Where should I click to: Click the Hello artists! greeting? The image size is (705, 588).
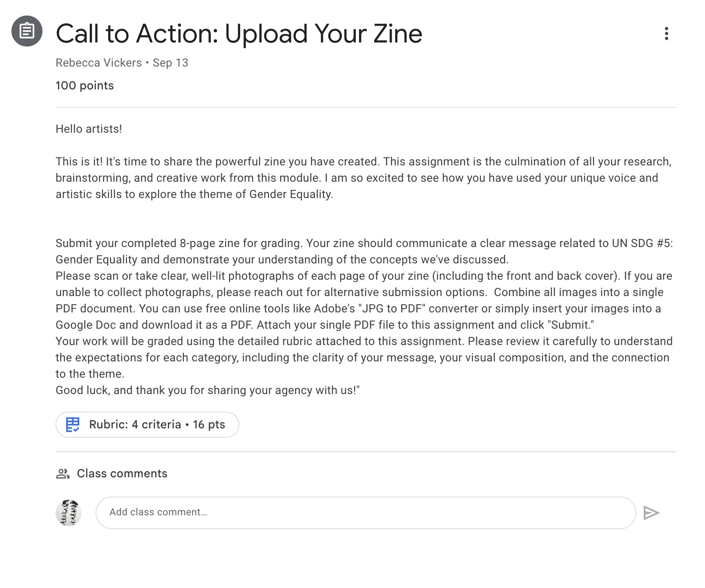89,129
